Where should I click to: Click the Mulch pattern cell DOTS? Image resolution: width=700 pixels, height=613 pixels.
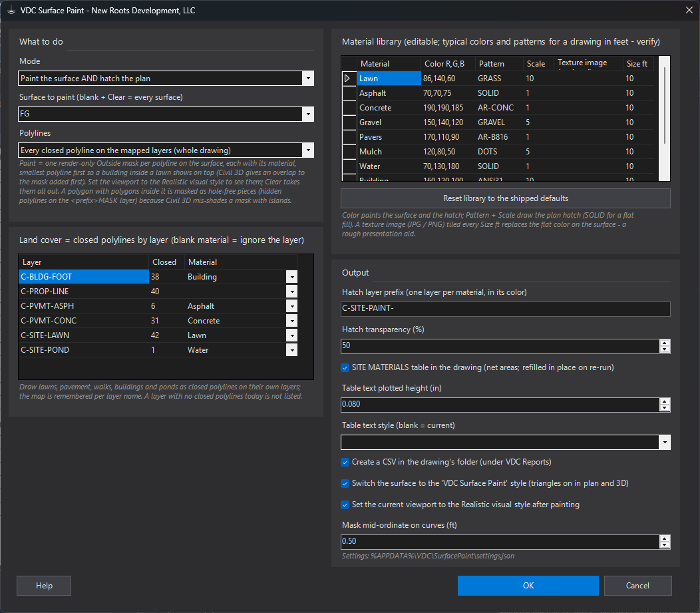coord(499,152)
